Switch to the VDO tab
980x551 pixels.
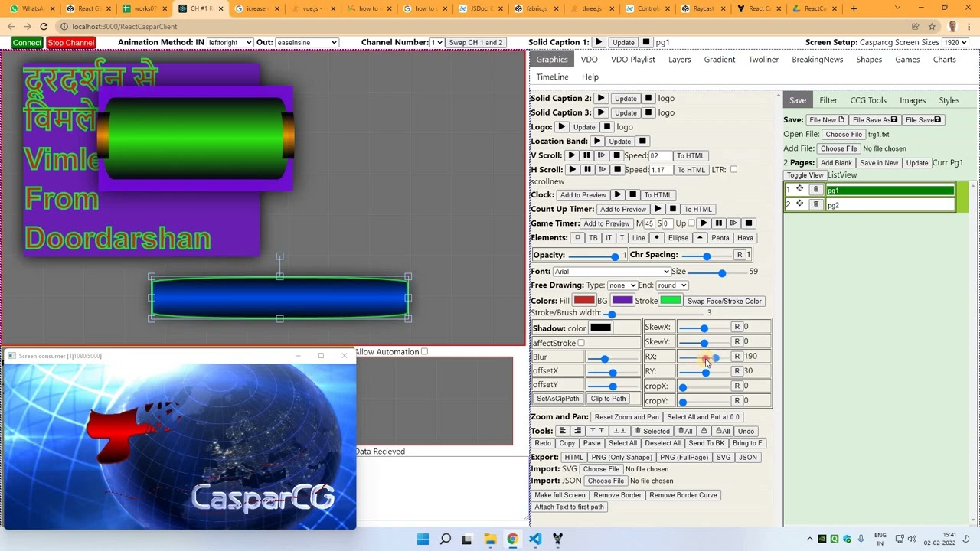coord(589,59)
